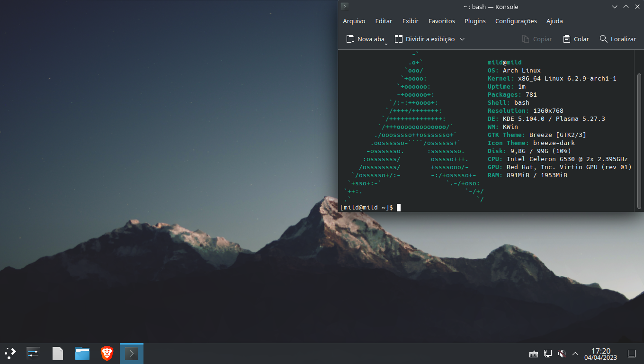This screenshot has height=364, width=644.
Task: Open the KDE application launcher
Action: [x=10, y=353]
